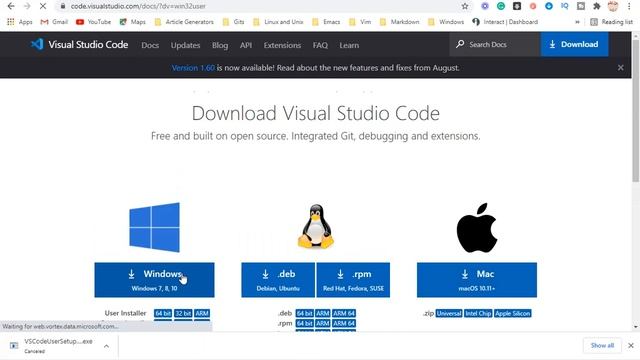Screen dimensions: 640x360
Task: Click Show all downloads
Action: (602, 346)
